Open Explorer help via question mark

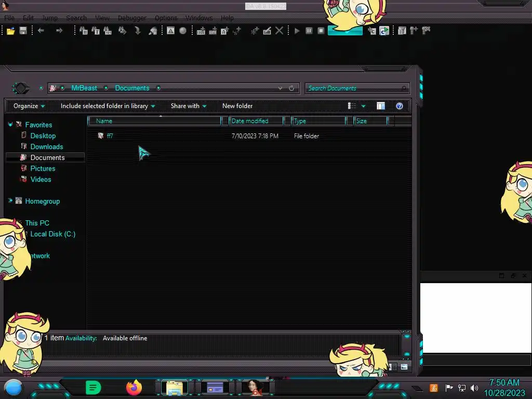400,106
